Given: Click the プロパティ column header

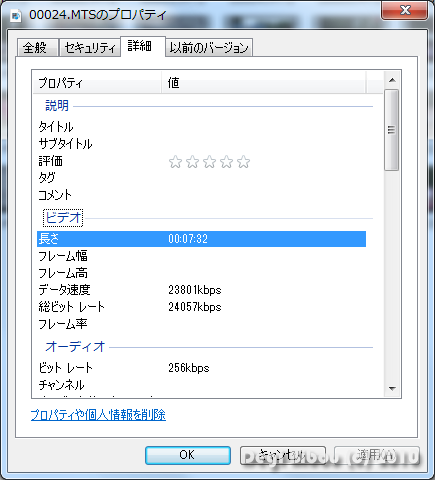Looking at the screenshot, I should tap(97, 83).
